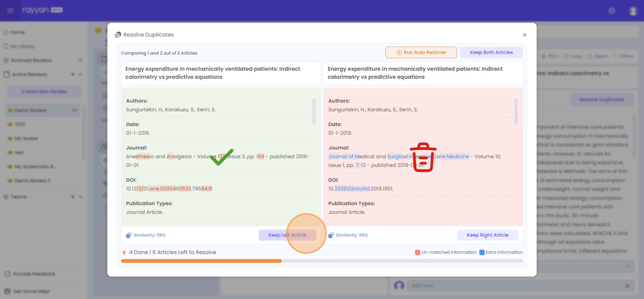Open the hamburger menu in top bar

click(x=10, y=11)
